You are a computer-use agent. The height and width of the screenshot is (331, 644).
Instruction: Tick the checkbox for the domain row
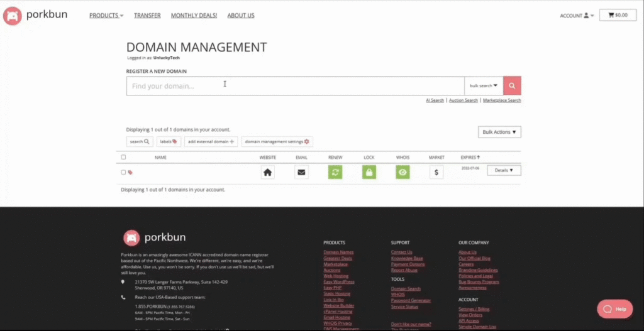[x=123, y=172]
